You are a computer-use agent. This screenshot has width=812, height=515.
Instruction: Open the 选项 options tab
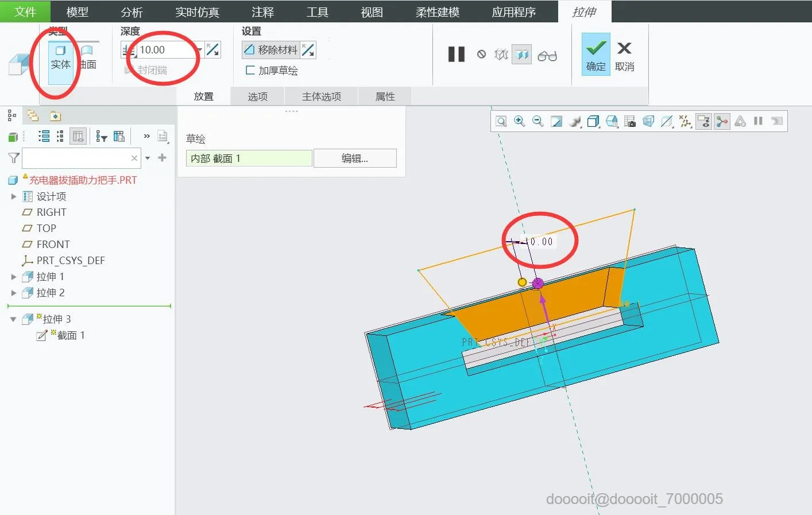pos(258,96)
